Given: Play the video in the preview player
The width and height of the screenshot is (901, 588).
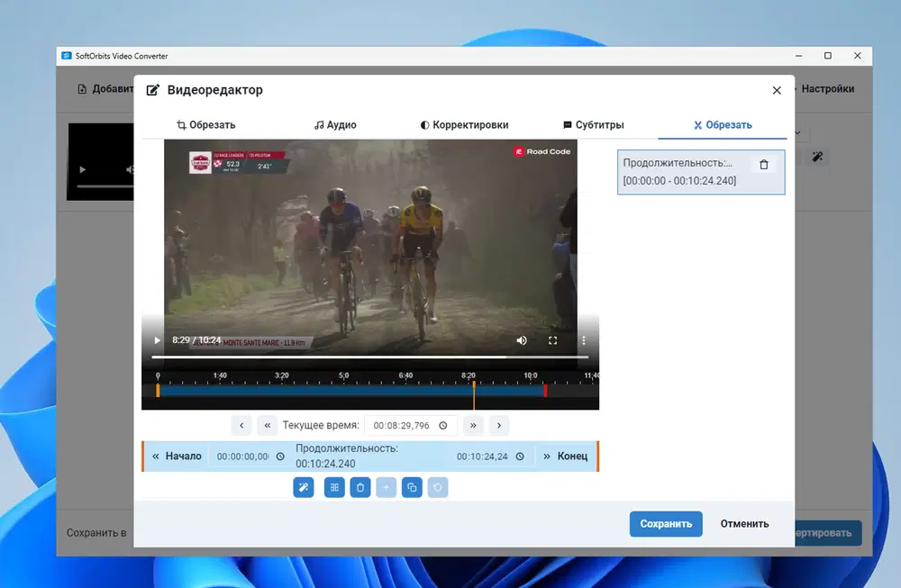Looking at the screenshot, I should pyautogui.click(x=157, y=340).
